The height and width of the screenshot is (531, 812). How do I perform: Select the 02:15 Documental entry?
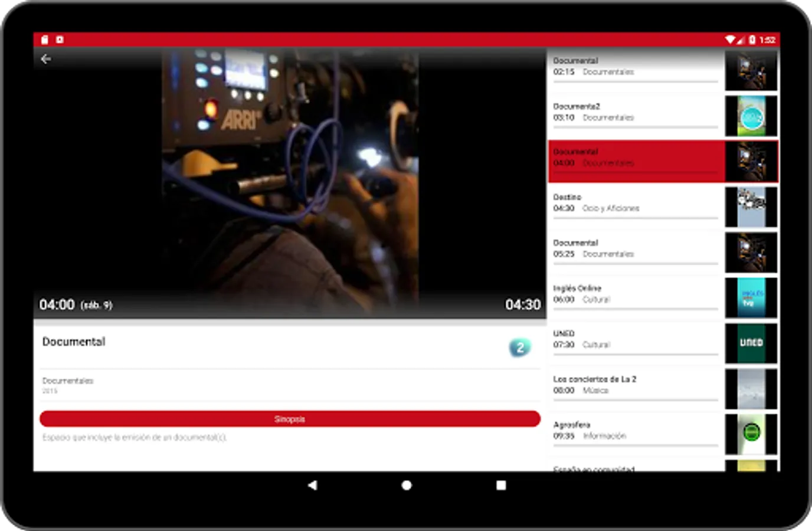point(636,70)
